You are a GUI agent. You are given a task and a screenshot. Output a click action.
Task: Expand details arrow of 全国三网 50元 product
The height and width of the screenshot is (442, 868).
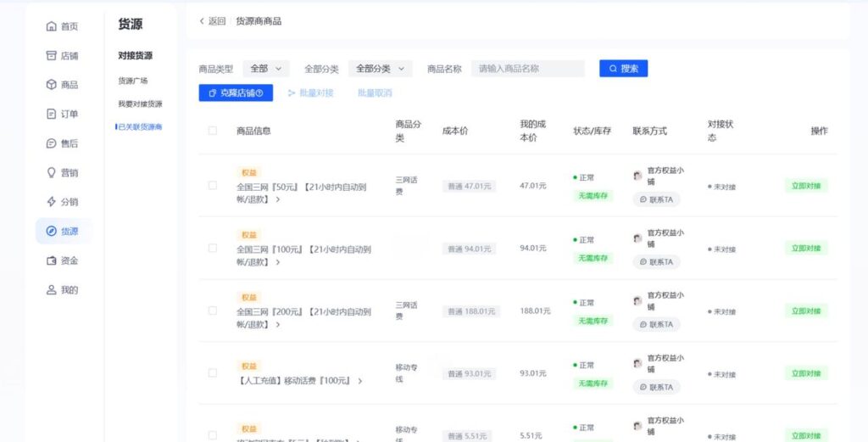(278, 199)
